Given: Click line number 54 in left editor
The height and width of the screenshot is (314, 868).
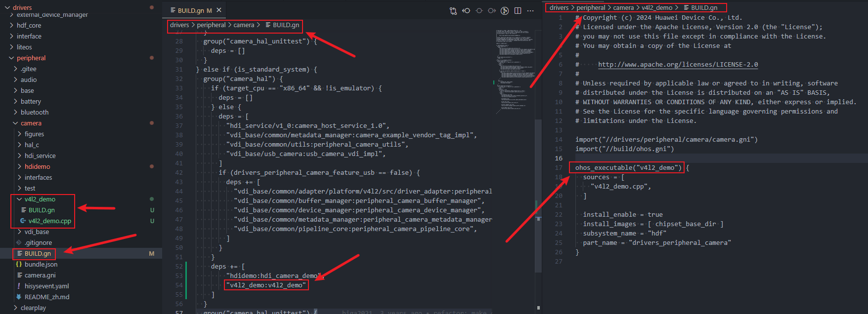Looking at the screenshot, I should point(178,285).
